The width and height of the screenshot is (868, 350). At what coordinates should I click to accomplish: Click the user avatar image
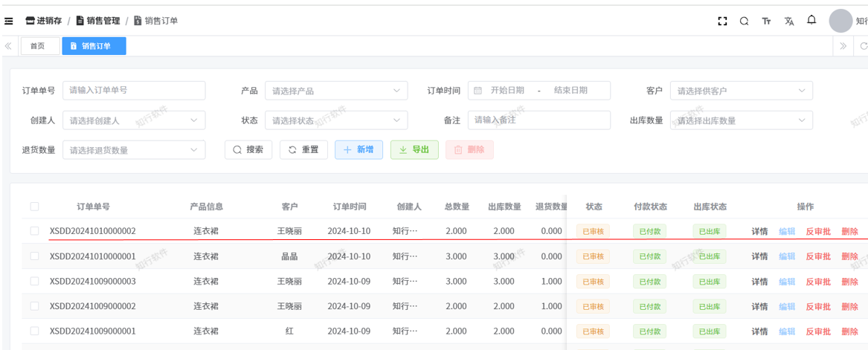pos(840,21)
